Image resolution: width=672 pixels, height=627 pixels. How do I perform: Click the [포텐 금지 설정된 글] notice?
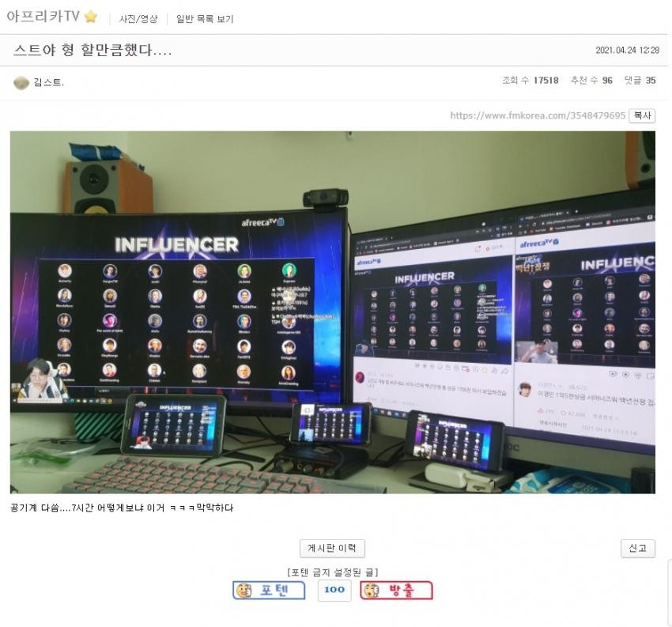[333, 572]
